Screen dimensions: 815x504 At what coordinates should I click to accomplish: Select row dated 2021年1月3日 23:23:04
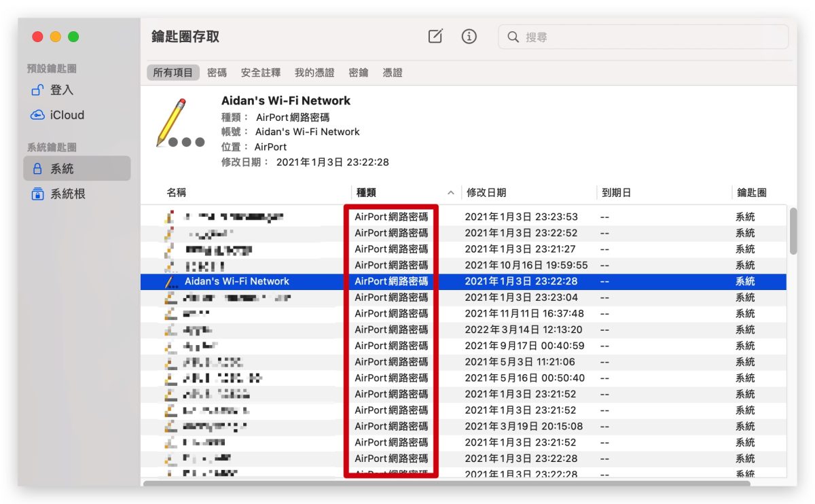point(463,298)
